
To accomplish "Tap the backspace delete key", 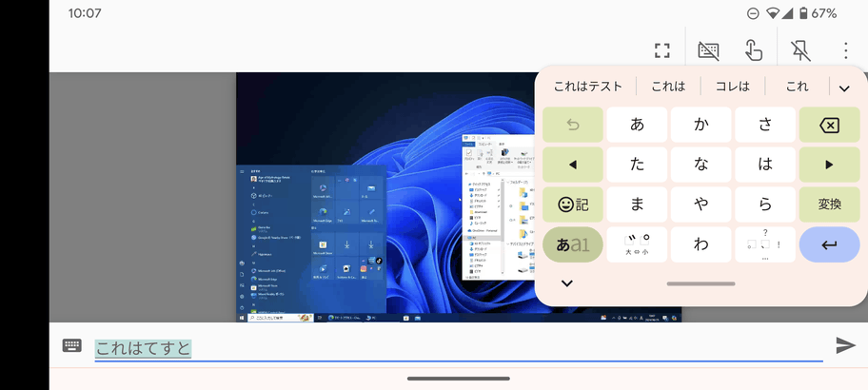I will pos(830,125).
